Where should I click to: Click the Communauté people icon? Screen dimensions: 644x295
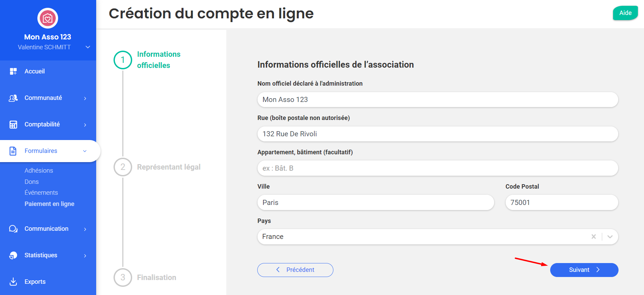pos(13,98)
